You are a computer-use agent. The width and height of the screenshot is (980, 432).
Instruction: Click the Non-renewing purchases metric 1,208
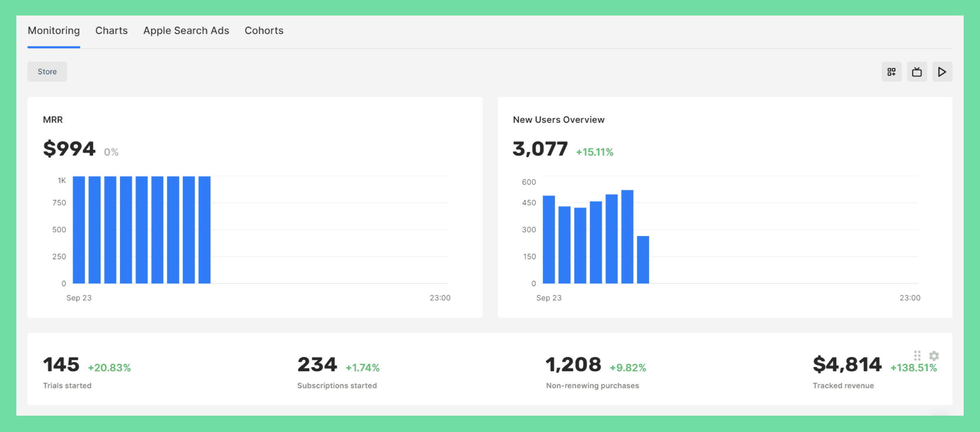pyautogui.click(x=573, y=364)
